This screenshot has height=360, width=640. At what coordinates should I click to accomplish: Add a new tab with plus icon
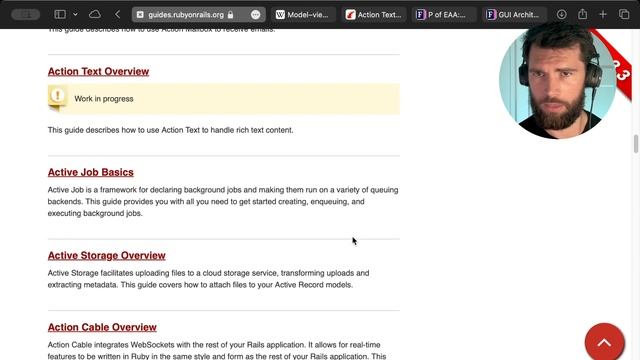603,14
